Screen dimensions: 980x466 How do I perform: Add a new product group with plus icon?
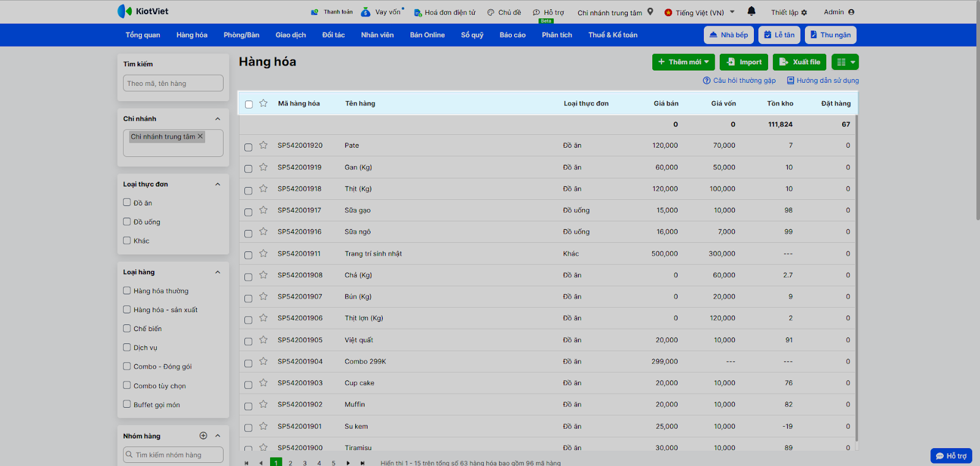[203, 435]
